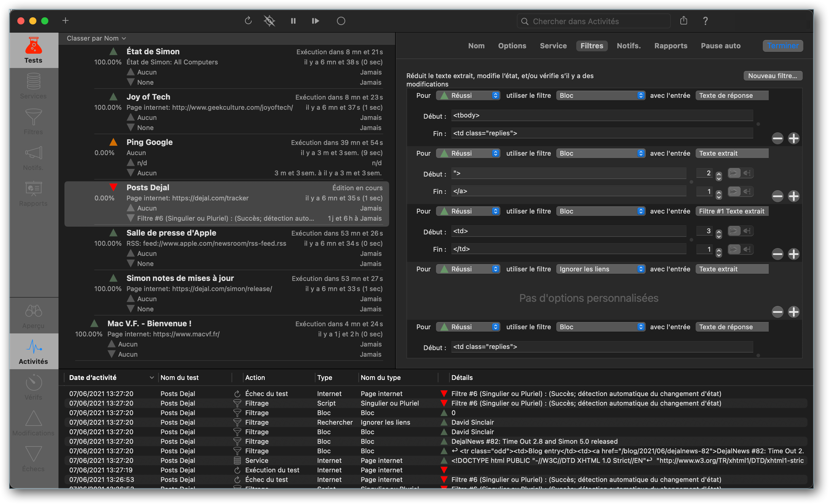Pause tests with the toolbar pause icon
Image resolution: width=829 pixels, height=504 pixels.
[293, 21]
